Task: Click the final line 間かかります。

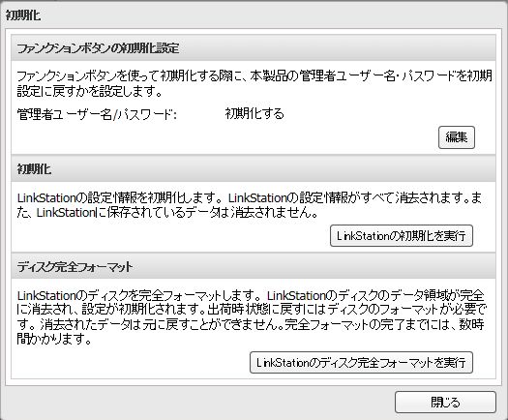Action: pos(54,339)
